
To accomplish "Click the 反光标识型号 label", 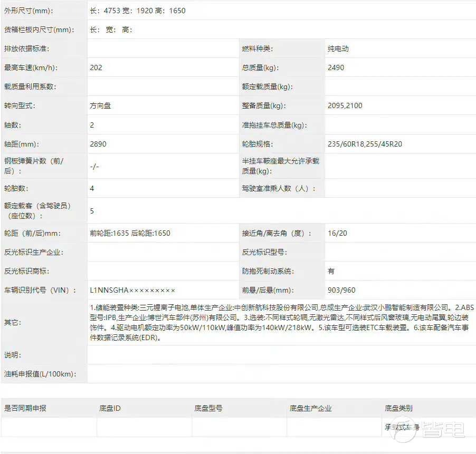I will click(264, 253).
